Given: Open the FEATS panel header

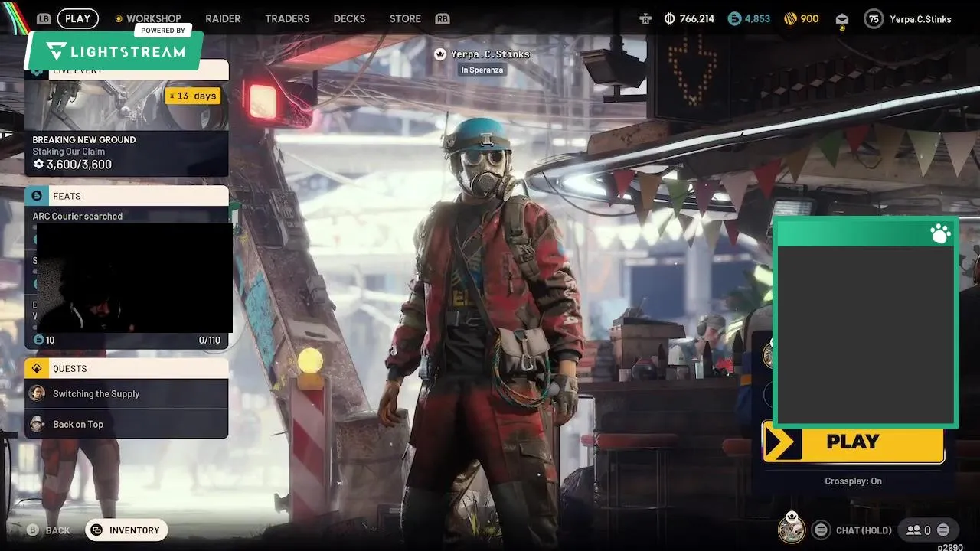Looking at the screenshot, I should tap(126, 196).
